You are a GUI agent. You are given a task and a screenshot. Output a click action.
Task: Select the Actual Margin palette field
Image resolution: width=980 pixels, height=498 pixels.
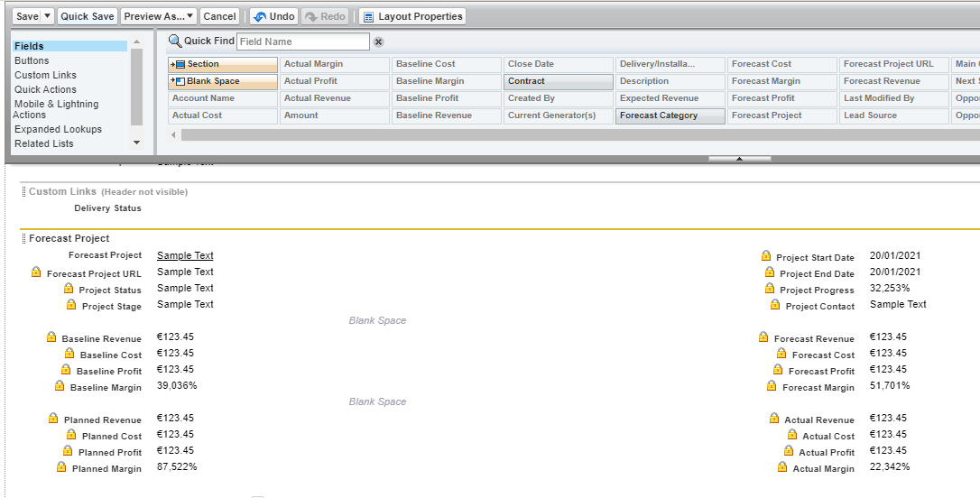(x=335, y=64)
